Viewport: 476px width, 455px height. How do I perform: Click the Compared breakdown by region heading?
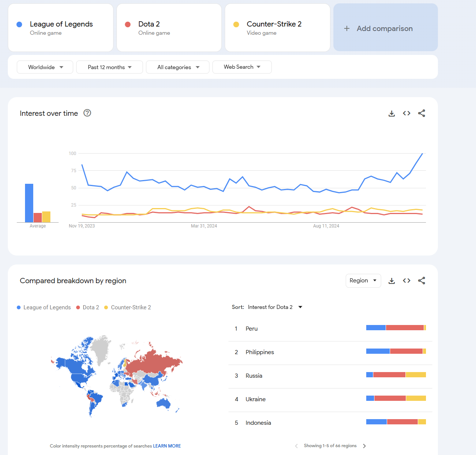73,281
